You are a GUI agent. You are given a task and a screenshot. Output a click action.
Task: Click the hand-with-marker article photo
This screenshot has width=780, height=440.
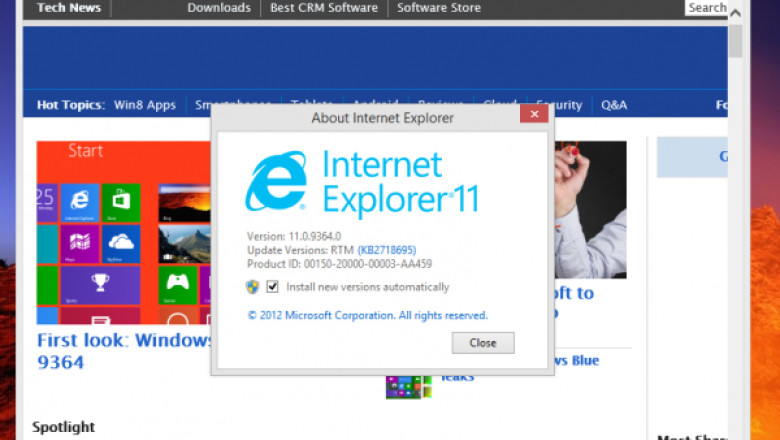point(590,210)
